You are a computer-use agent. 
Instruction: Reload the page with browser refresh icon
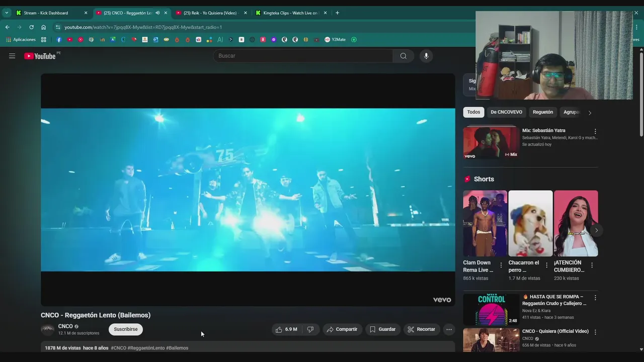[31, 27]
